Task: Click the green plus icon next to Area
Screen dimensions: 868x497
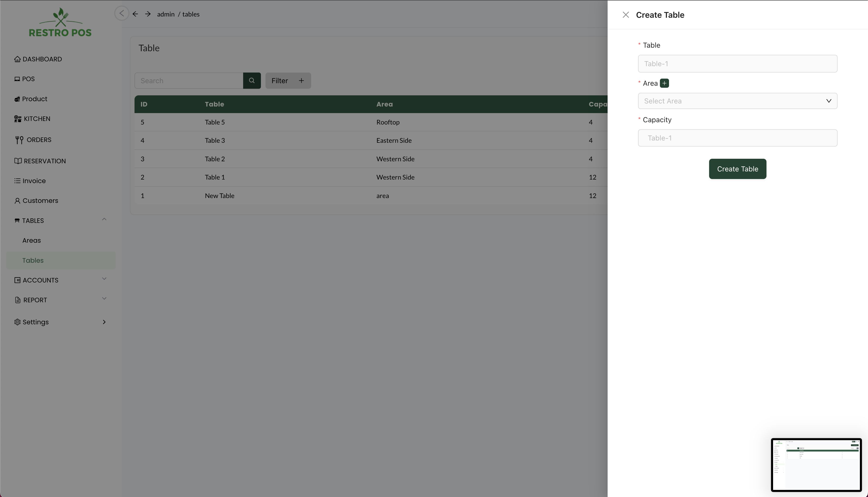Action: (x=664, y=83)
